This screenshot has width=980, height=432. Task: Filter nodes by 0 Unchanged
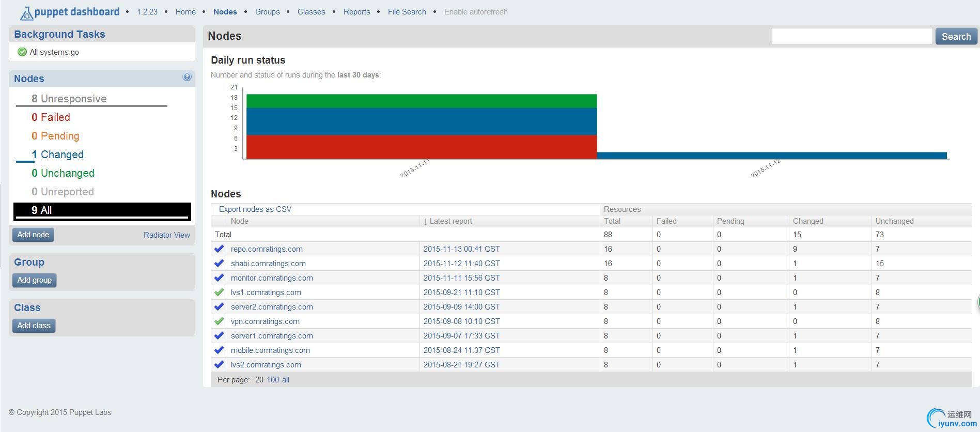coord(63,173)
